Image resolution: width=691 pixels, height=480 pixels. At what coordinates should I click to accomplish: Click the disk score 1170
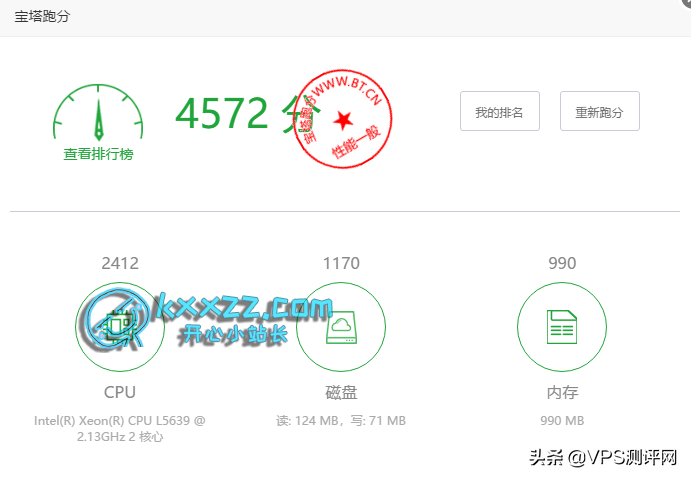coord(341,263)
